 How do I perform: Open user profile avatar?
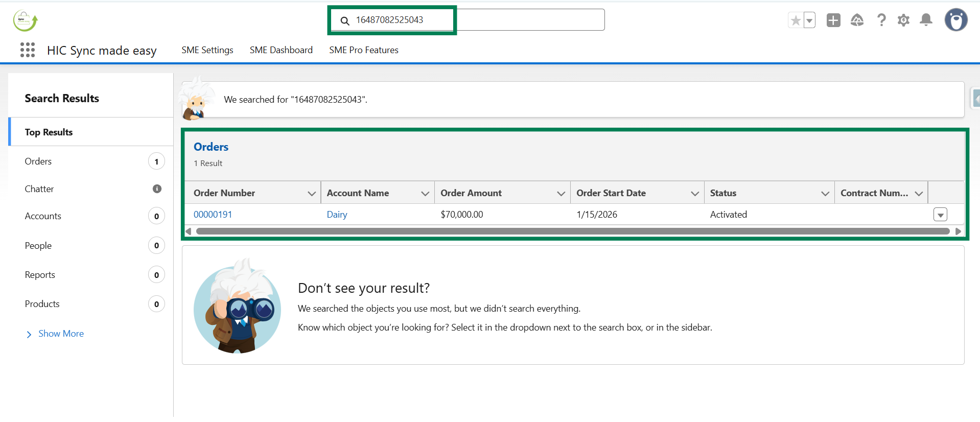click(956, 20)
